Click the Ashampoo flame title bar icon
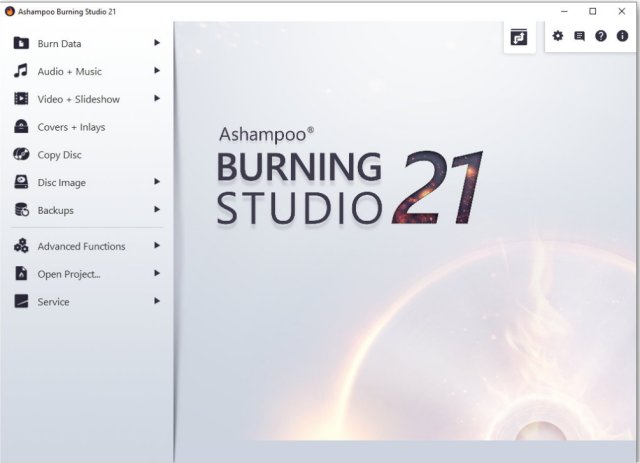 pos(9,11)
